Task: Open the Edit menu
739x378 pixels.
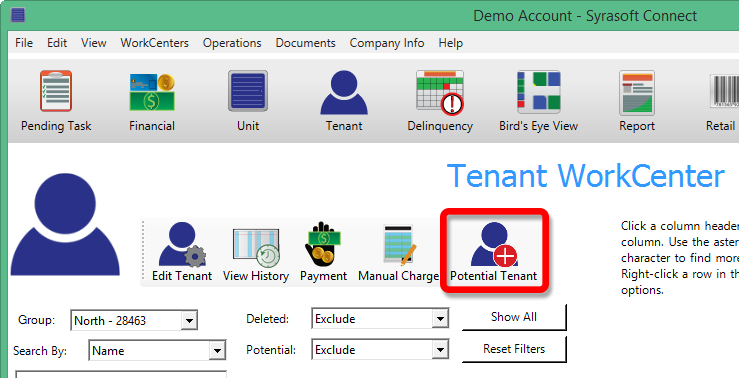Action: pos(57,43)
